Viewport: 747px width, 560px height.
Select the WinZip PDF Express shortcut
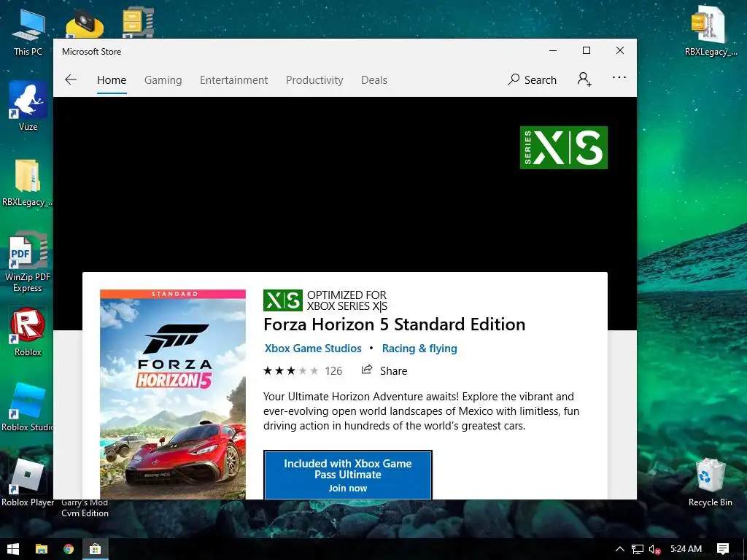click(x=28, y=262)
